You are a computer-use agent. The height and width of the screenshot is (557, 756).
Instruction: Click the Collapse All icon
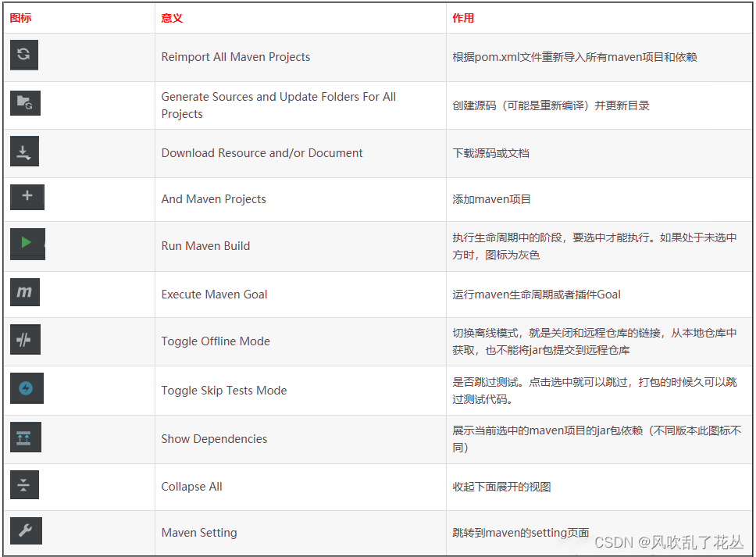click(24, 484)
